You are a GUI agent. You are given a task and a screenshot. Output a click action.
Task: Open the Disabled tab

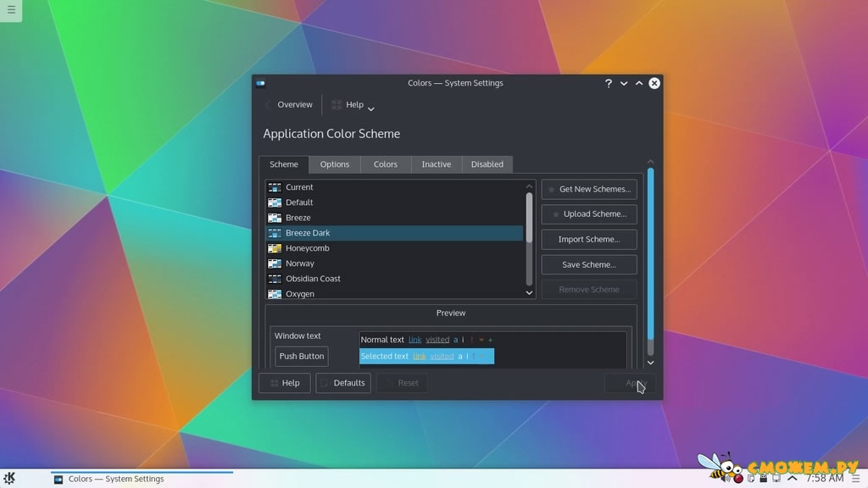click(487, 164)
